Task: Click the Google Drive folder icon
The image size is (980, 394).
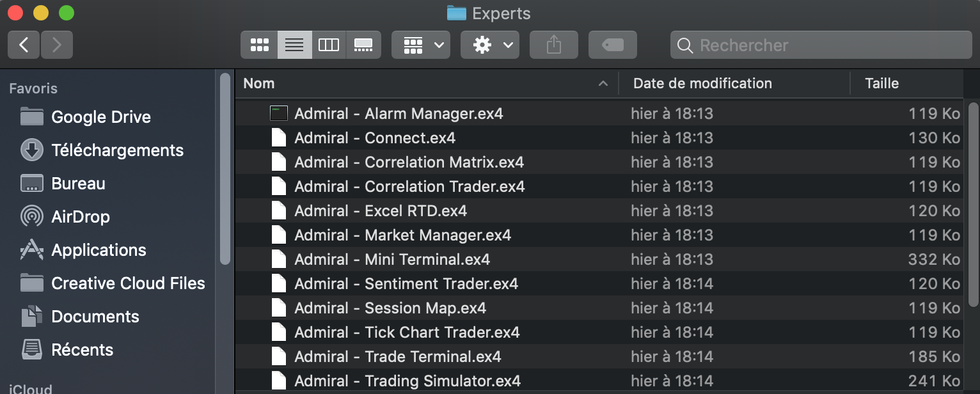Action: pos(32,117)
